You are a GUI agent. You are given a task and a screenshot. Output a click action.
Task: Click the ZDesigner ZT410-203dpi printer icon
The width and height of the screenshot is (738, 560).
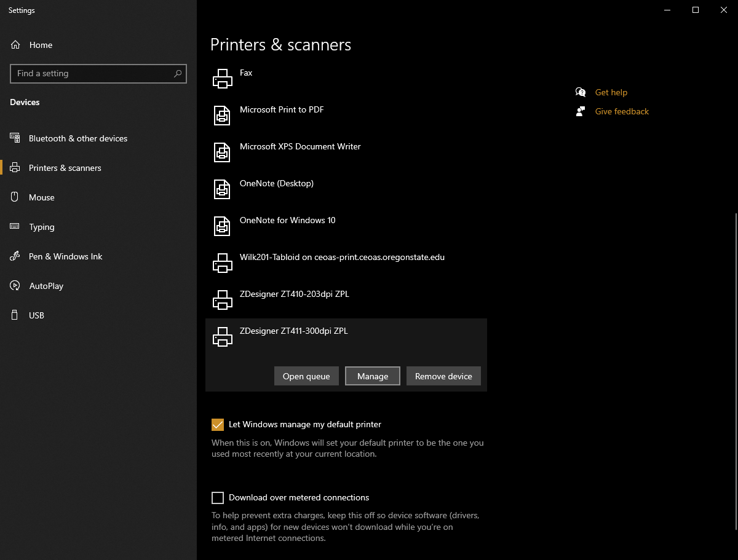pyautogui.click(x=222, y=299)
